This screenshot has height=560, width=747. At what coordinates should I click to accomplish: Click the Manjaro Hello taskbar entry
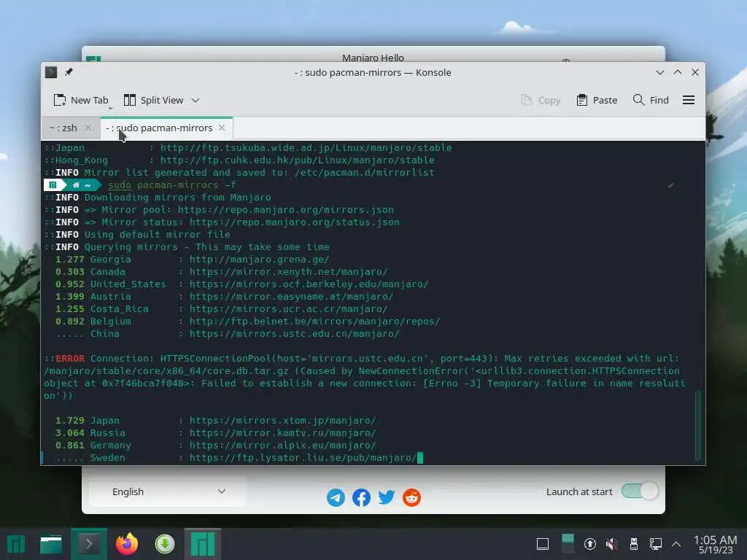[203, 544]
